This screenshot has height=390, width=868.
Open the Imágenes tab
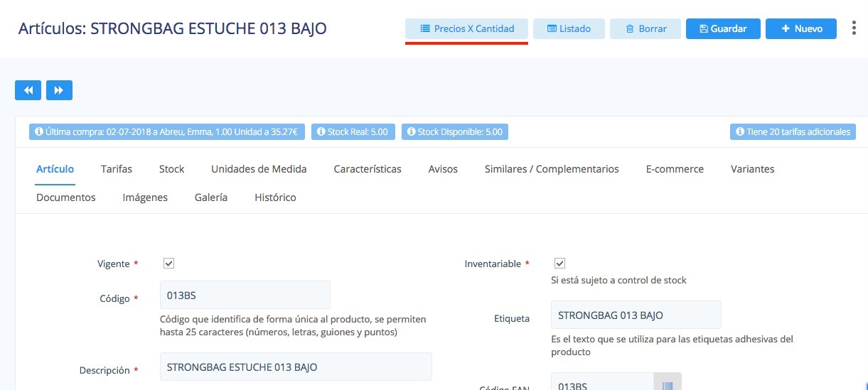coord(145,197)
